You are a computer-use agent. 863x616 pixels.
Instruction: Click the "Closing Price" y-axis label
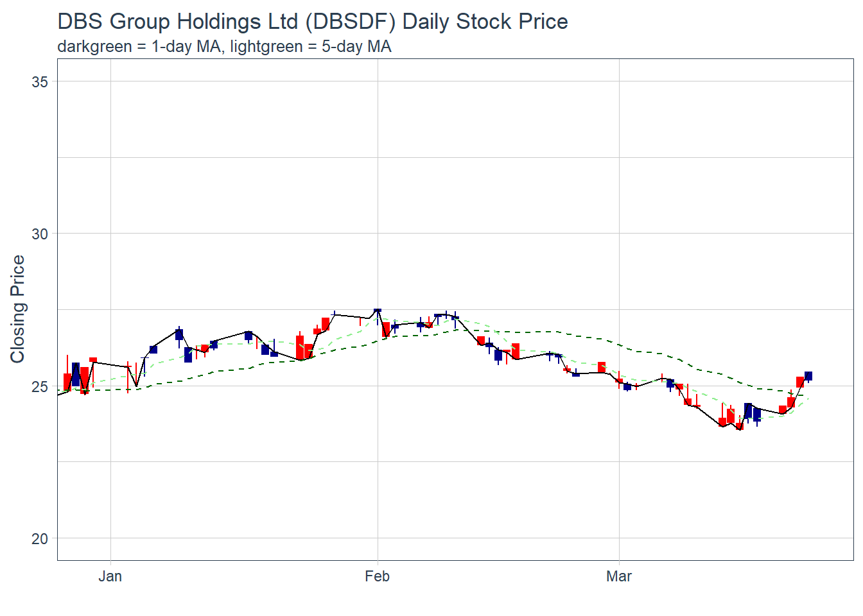tap(17, 309)
